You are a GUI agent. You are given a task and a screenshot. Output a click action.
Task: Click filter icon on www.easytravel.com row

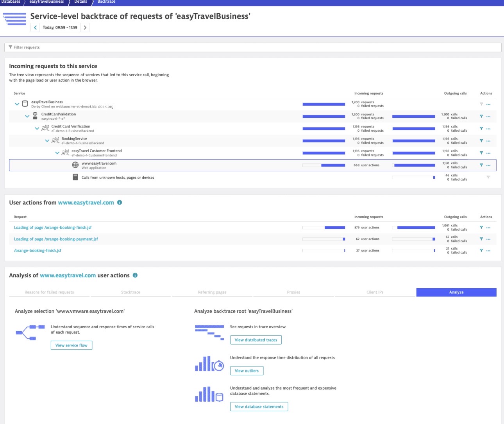[481, 165]
